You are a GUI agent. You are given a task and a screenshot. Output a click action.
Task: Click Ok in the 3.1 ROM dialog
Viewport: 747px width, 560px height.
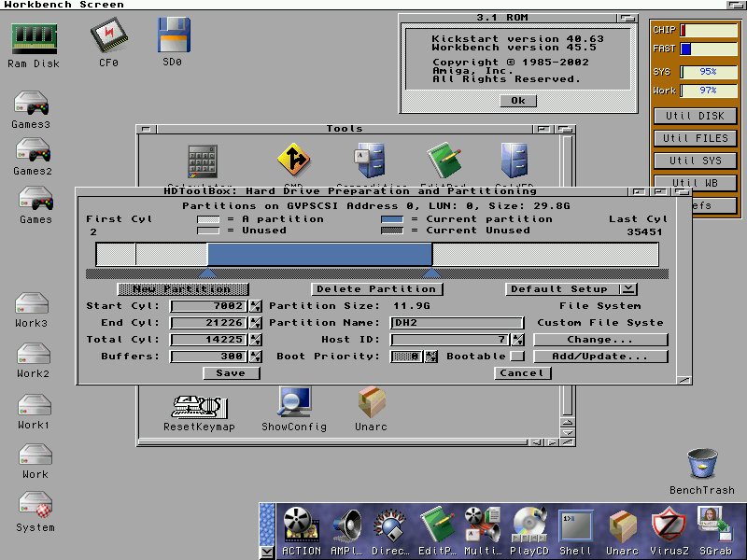(518, 101)
